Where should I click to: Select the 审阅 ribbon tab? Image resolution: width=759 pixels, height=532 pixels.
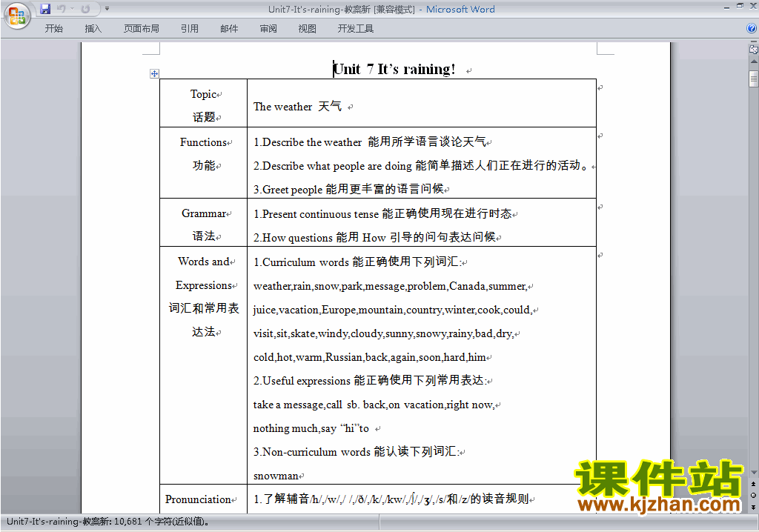point(268,29)
